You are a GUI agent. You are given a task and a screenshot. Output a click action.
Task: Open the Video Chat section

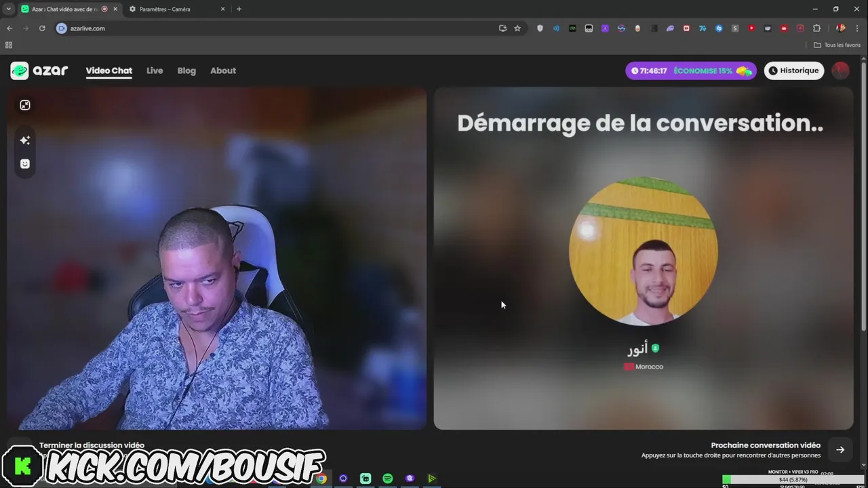pyautogui.click(x=108, y=70)
